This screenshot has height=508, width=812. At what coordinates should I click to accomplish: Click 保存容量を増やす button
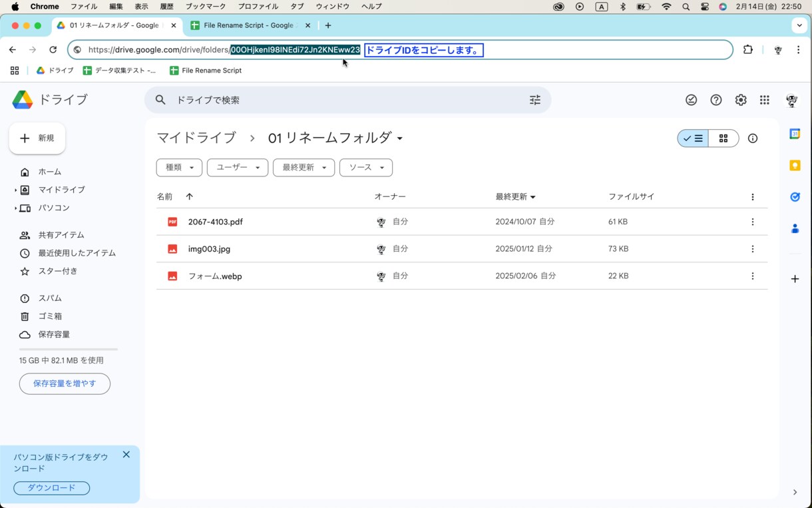pyautogui.click(x=65, y=383)
